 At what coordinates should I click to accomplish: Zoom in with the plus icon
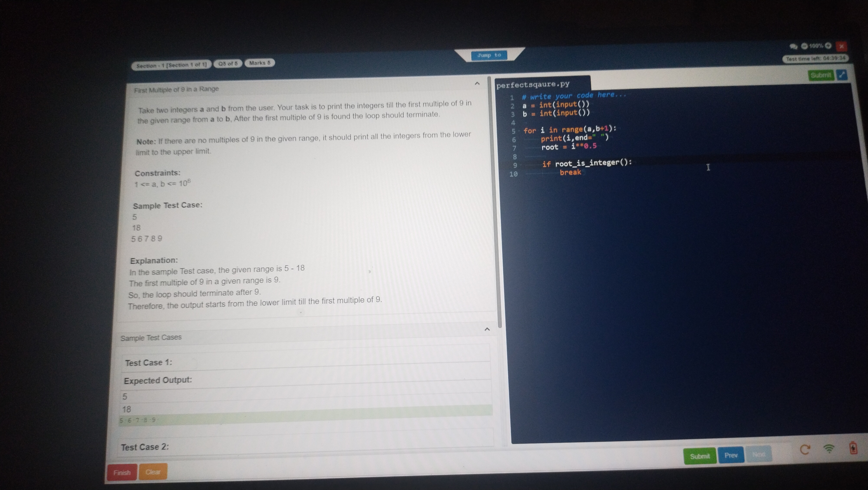pos(828,46)
